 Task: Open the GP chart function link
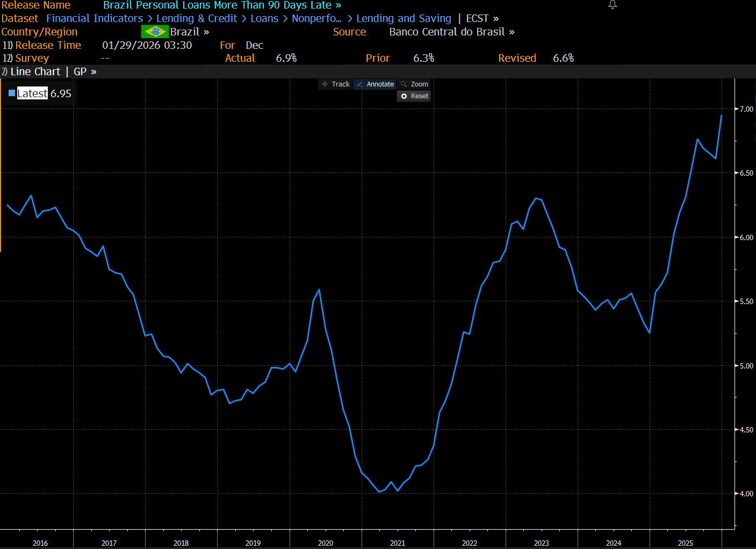85,71
